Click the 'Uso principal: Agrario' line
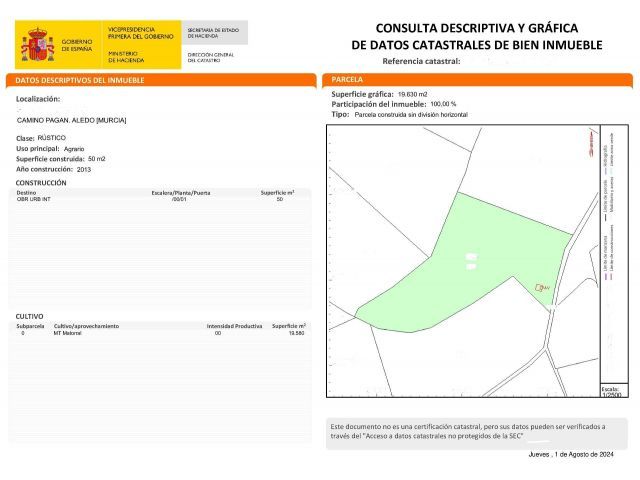 [x=50, y=149]
